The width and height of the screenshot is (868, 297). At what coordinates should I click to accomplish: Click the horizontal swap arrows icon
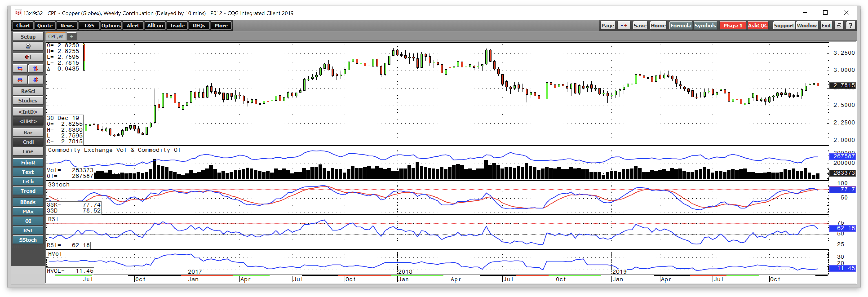coord(20,69)
